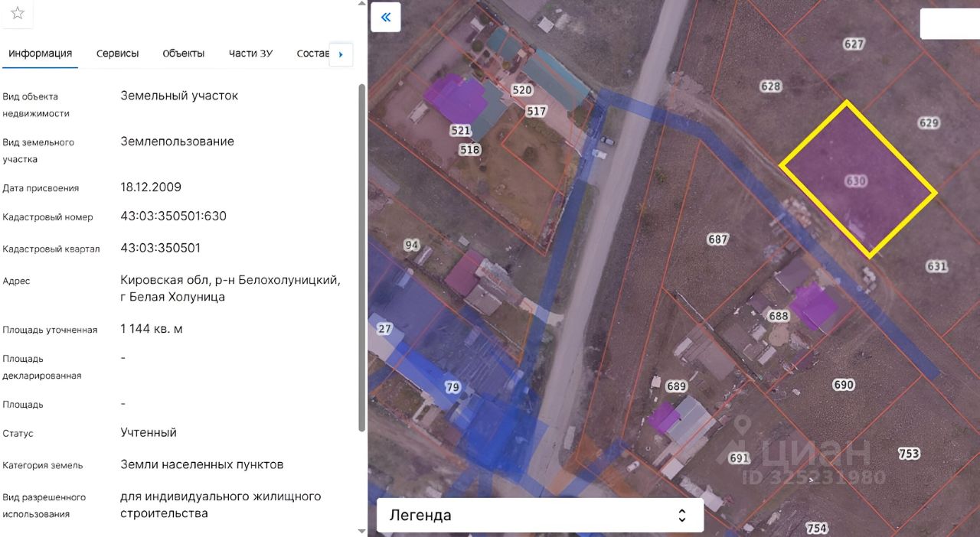Show more tabs with right arrow

point(341,54)
